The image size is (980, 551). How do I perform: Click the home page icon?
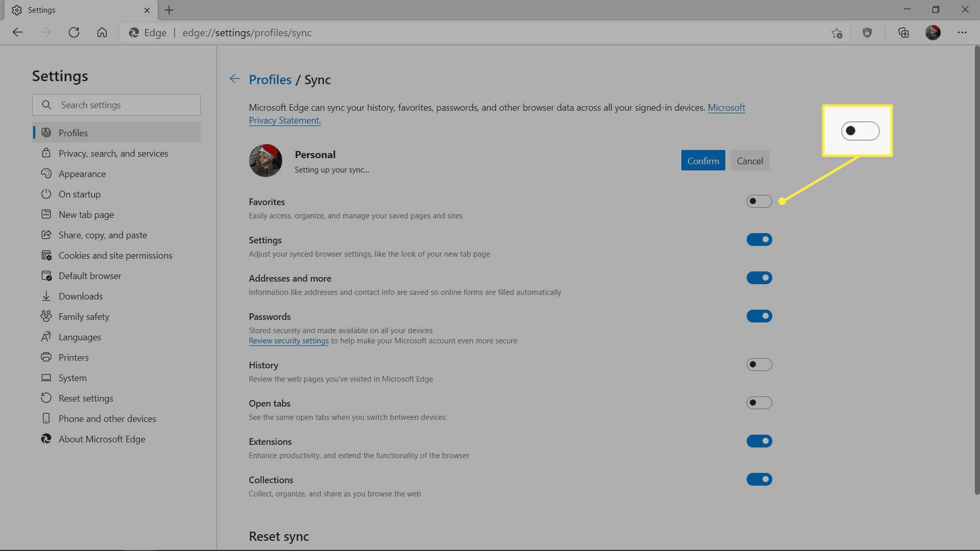[101, 32]
